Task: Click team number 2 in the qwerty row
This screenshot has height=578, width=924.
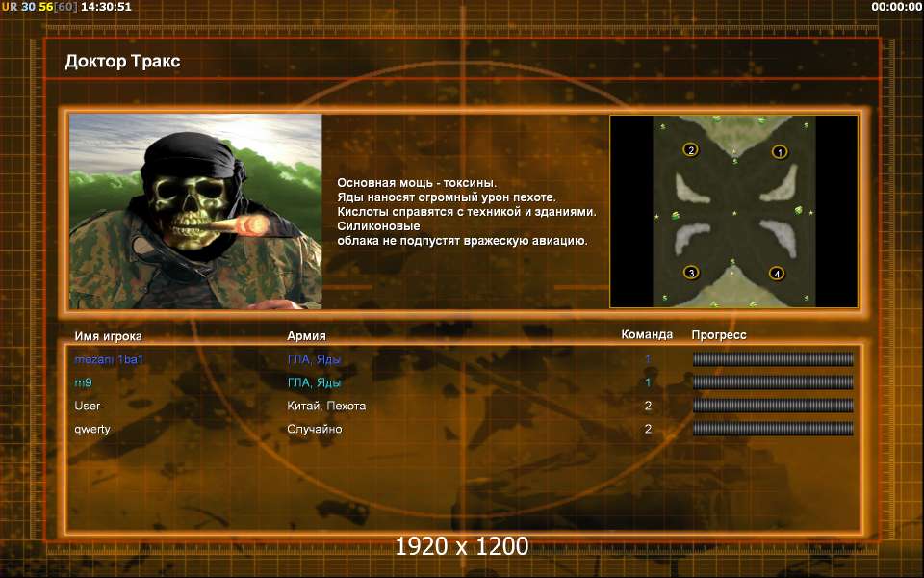Action: (648, 430)
